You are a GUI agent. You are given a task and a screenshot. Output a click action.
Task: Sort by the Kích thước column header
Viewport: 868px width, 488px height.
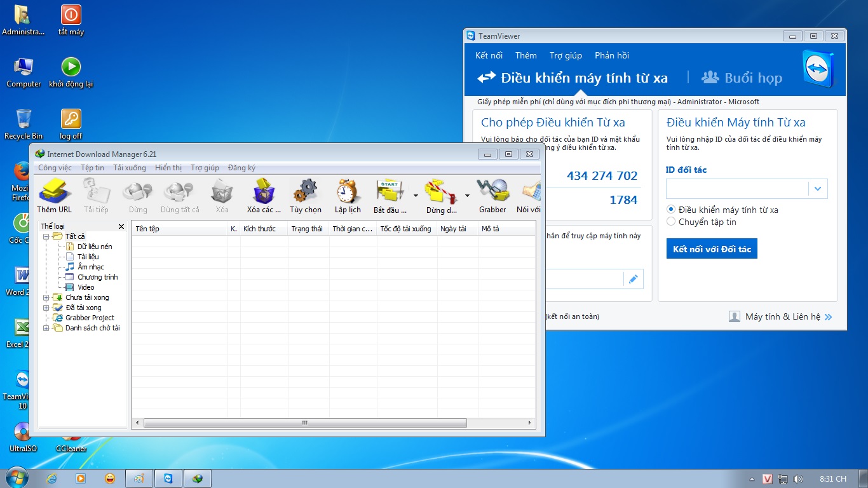(264, 229)
